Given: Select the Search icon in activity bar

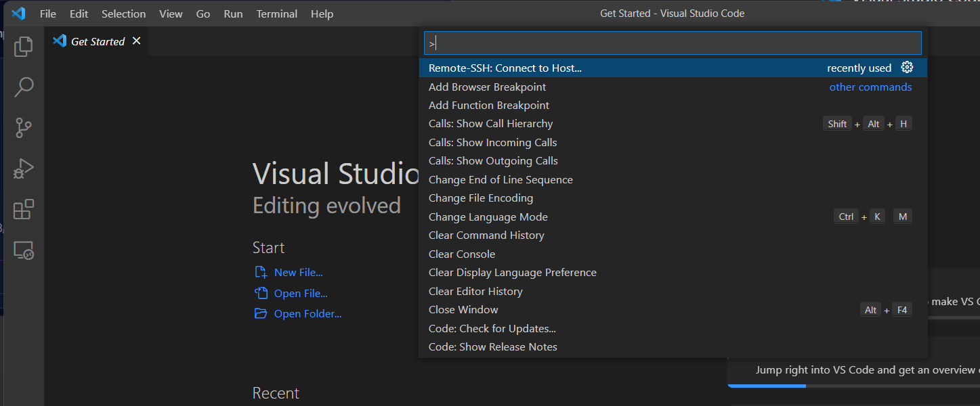Looking at the screenshot, I should click(24, 87).
